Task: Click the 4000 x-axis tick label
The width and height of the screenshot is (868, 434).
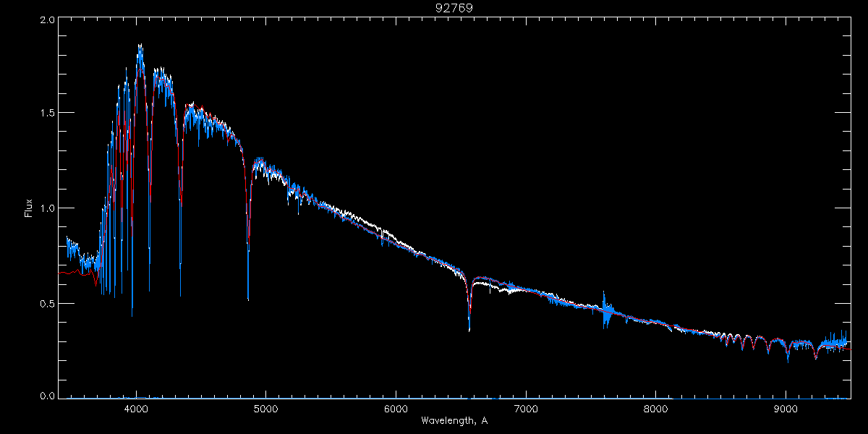Action: tap(135, 409)
